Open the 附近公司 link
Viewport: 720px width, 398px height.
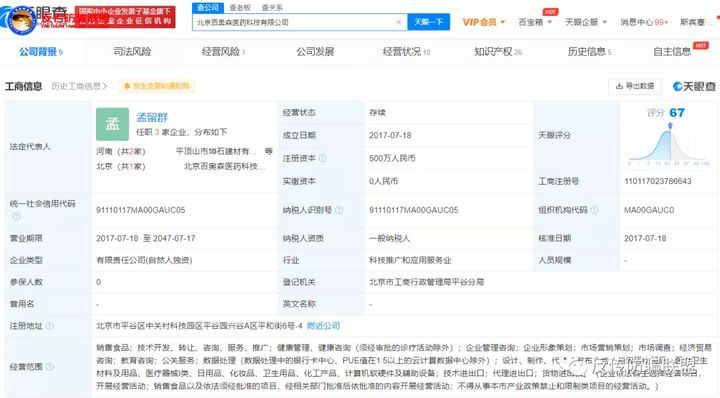tap(323, 326)
